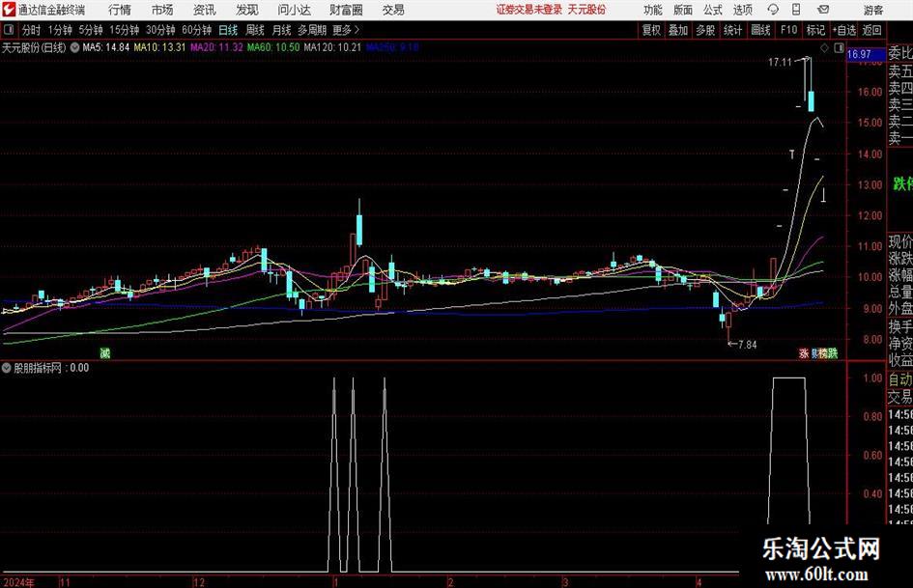Viewport: 913px width, 588px height.
Task: Click the 天元股份 stock name in title bar
Action: tap(586, 10)
